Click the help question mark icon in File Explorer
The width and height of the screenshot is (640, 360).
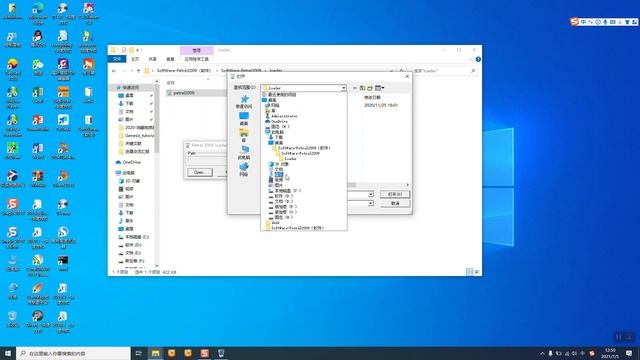(478, 60)
